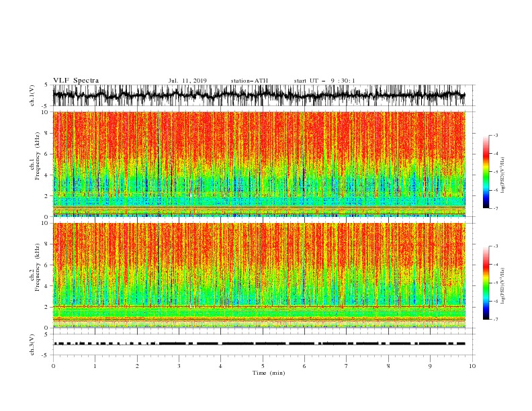Click time axis tick label 1
Screen dimensions: 532x411
pos(95,366)
